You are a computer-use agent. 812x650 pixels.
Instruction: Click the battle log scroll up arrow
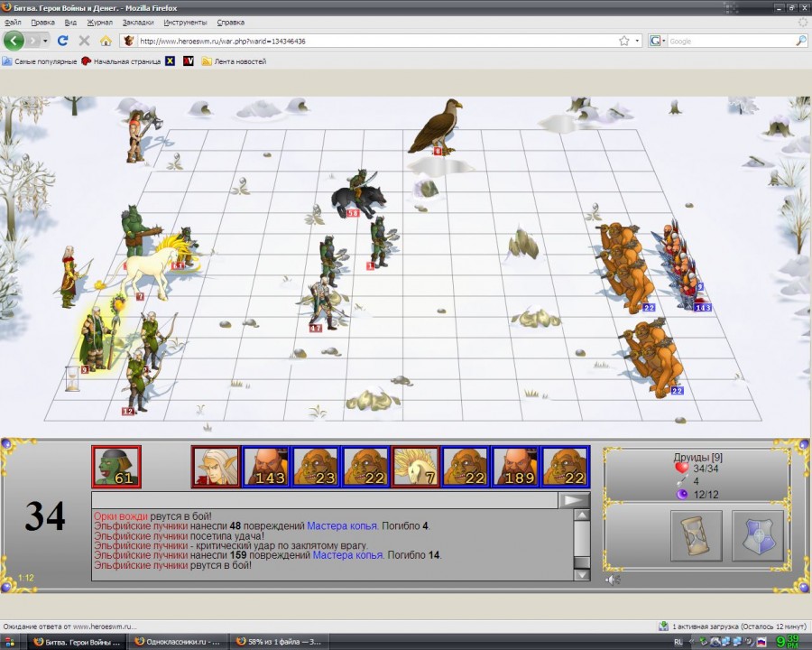pos(582,515)
